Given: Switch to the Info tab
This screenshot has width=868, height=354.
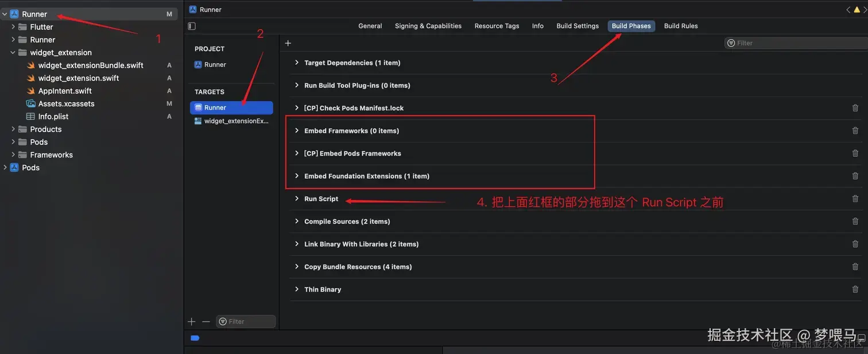Looking at the screenshot, I should [538, 26].
